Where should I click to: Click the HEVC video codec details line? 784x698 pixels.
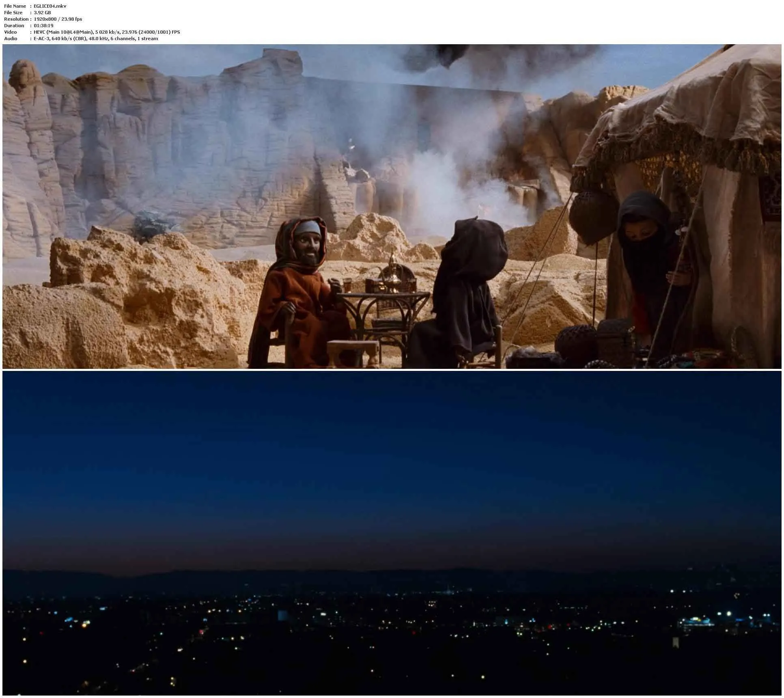(107, 32)
